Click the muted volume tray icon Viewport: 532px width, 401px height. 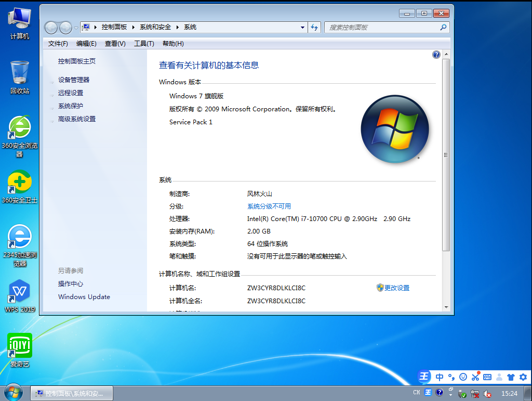pos(487,394)
